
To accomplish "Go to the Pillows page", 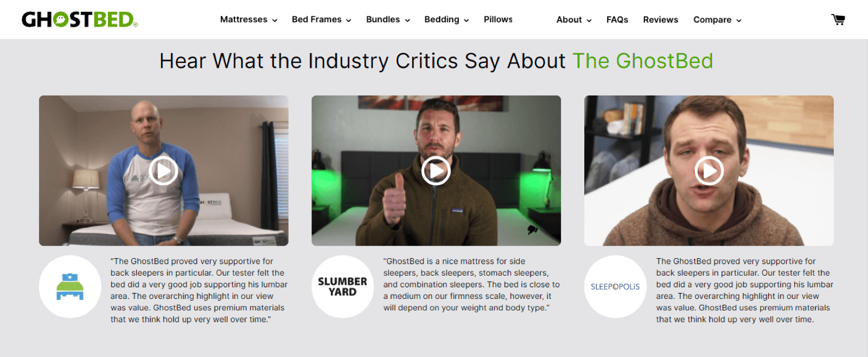I will pos(498,20).
